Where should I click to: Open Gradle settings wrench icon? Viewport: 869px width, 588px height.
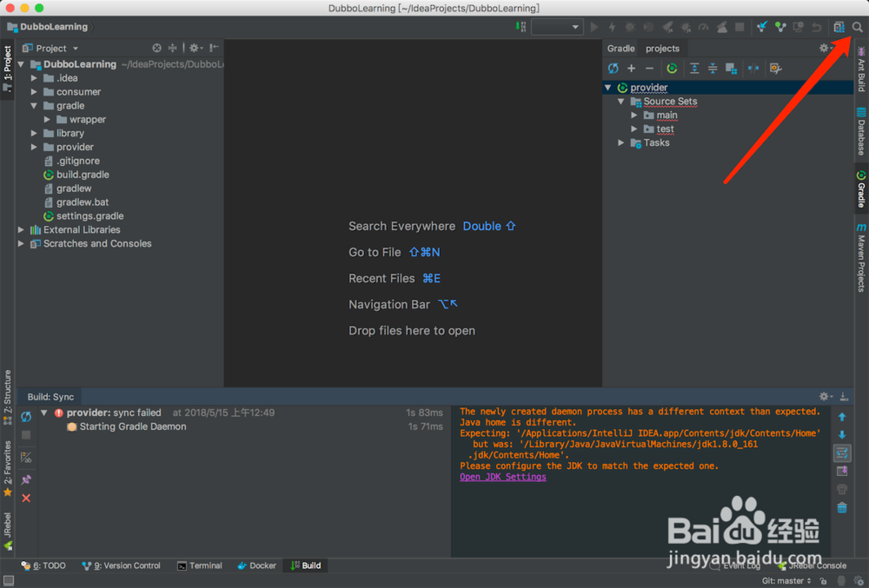pyautogui.click(x=775, y=68)
